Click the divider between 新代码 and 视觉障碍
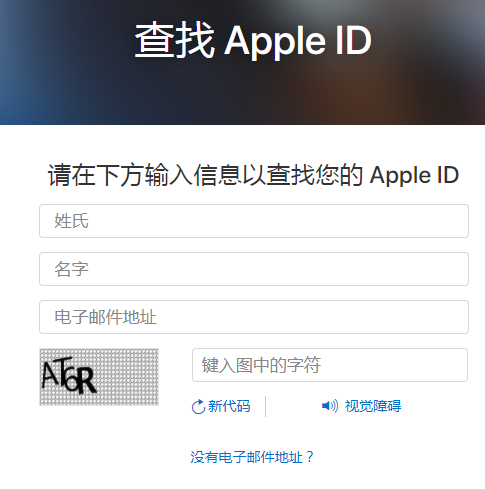Image resolution: width=485 pixels, height=489 pixels. click(266, 406)
